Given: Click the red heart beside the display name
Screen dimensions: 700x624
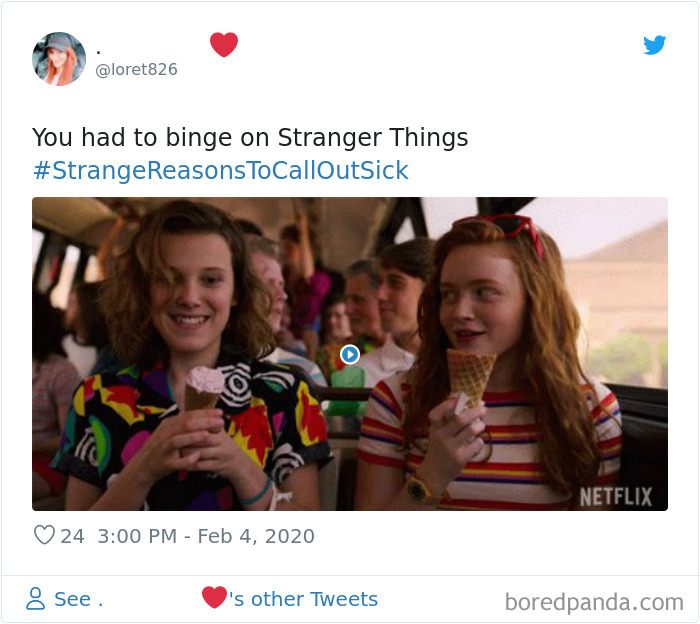Looking at the screenshot, I should point(224,45).
